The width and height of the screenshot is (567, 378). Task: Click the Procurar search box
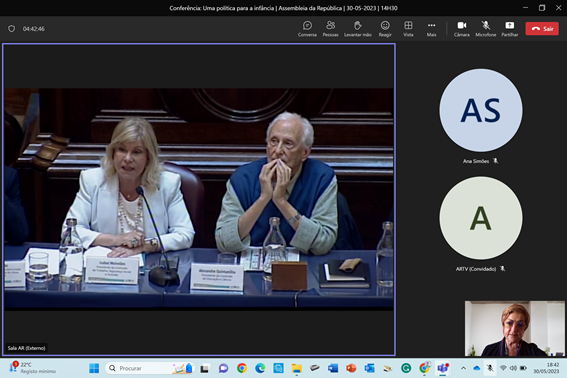click(150, 368)
